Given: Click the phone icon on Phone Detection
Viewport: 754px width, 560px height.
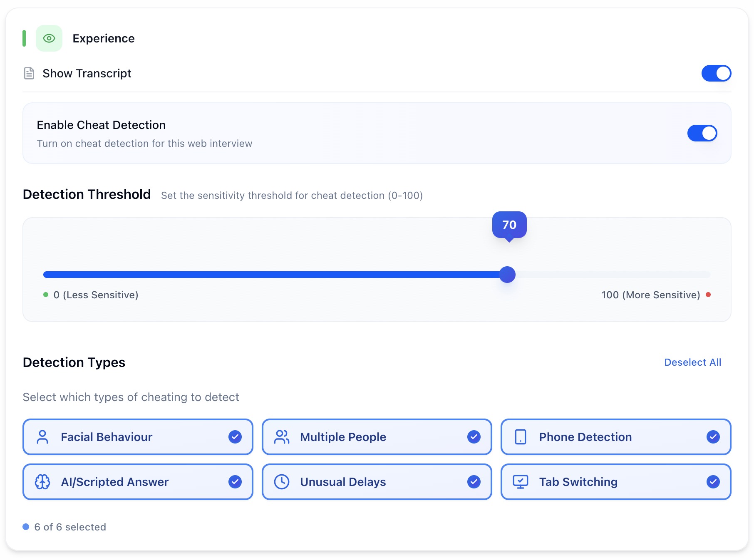Looking at the screenshot, I should [521, 437].
